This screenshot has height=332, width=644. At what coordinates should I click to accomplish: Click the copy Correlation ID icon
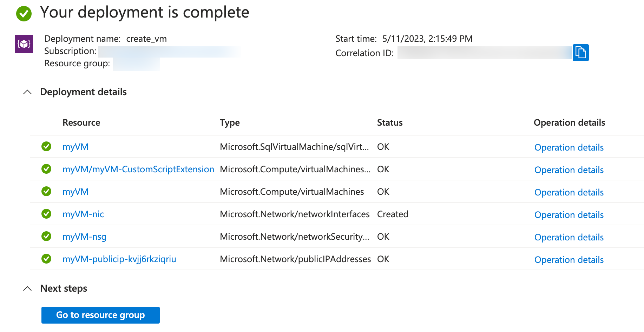(580, 53)
